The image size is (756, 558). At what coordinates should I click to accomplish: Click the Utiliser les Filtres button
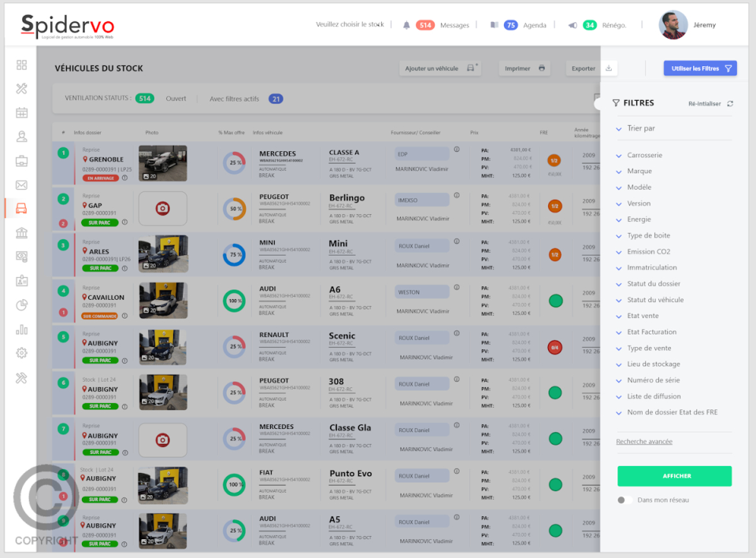[699, 68]
